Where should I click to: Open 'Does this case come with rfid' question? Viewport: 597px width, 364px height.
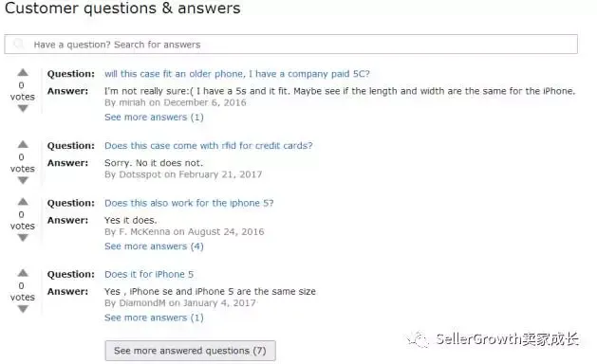[x=208, y=146]
